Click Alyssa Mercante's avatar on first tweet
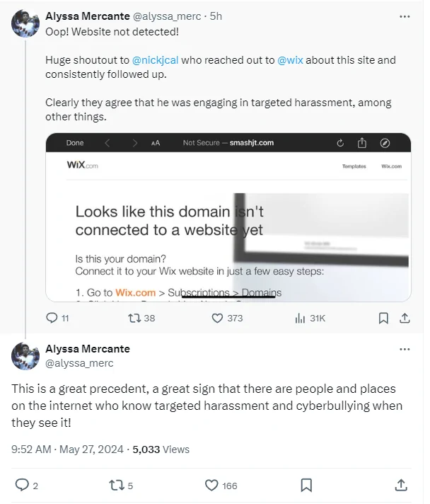Image resolution: width=430 pixels, height=504 pixels. pyautogui.click(x=25, y=23)
